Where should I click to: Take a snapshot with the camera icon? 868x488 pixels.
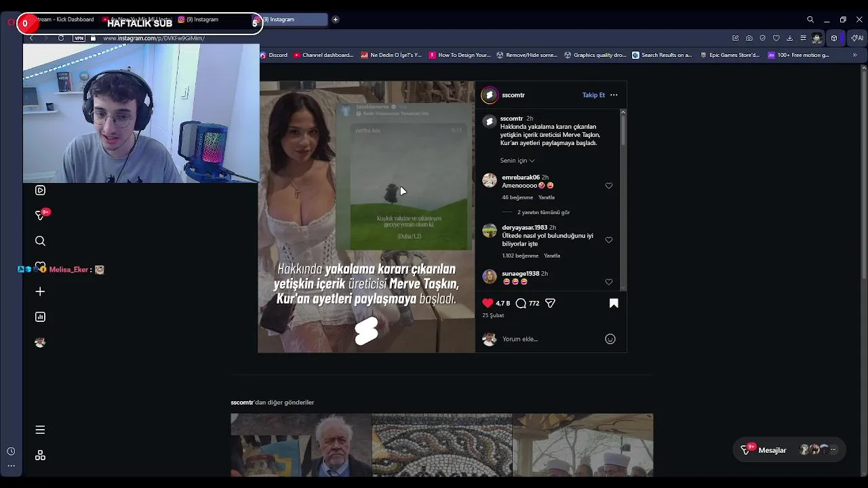coord(749,38)
